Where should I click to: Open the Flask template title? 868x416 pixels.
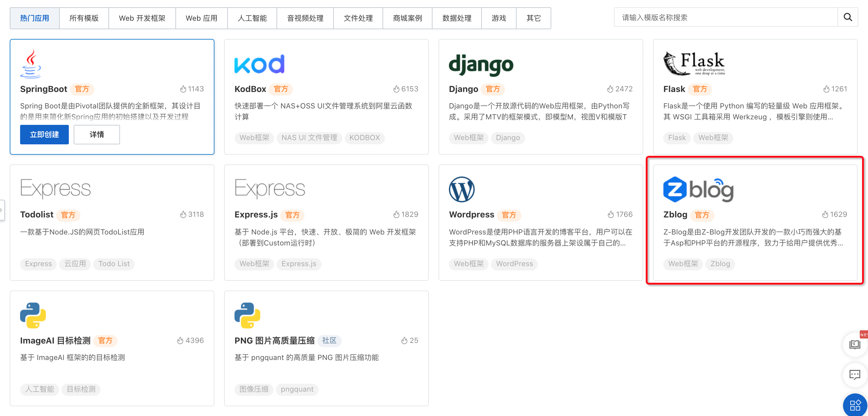click(674, 89)
